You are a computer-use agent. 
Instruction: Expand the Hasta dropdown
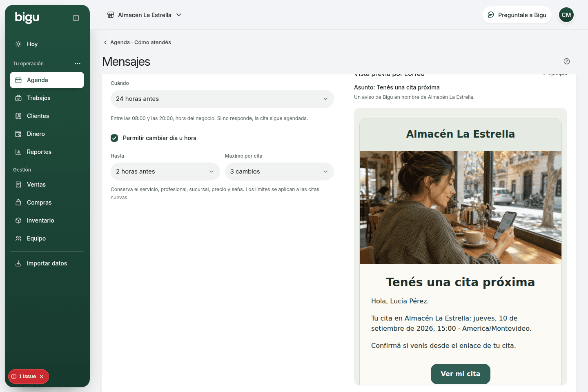pos(165,171)
